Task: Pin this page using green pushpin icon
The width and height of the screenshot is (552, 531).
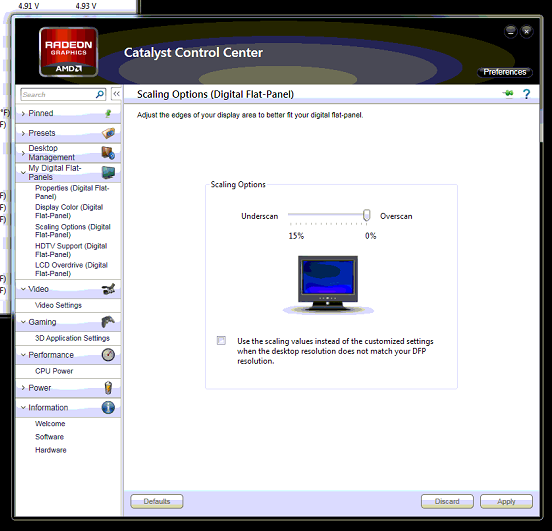Action: click(508, 94)
